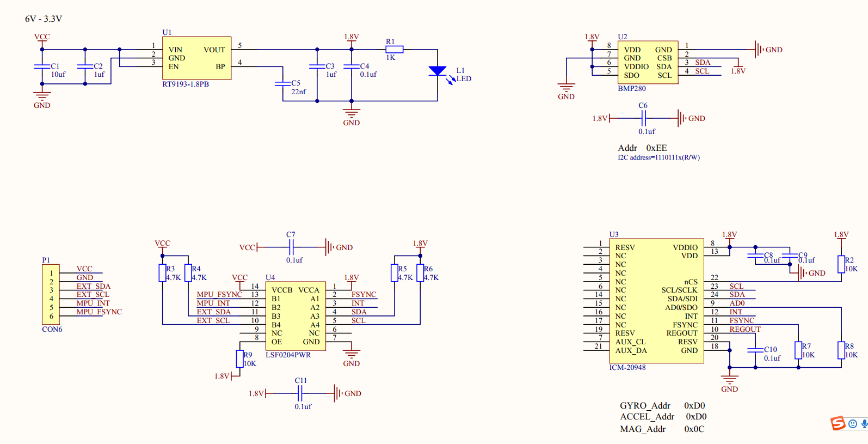The width and height of the screenshot is (868, 444).
Task: Click the 'AUX_DA' pin name on U3
Action: [x=631, y=350]
